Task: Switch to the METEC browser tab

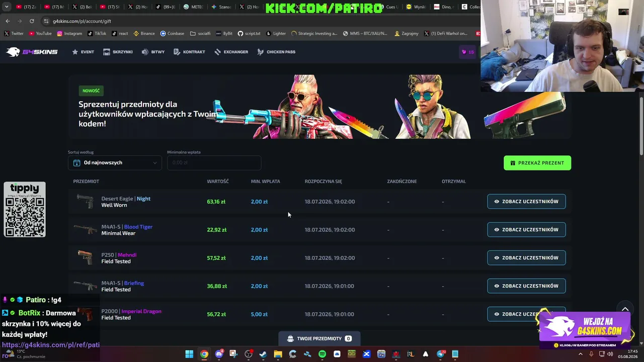Action: (x=193, y=7)
